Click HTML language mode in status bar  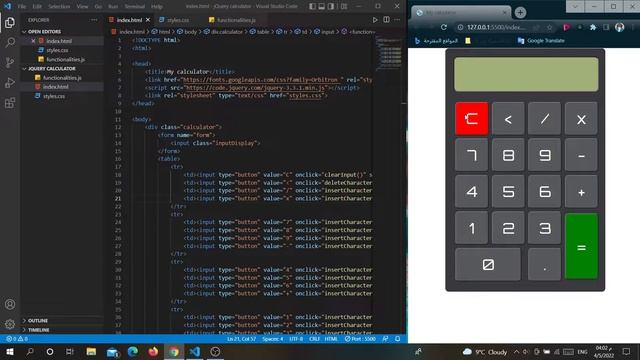point(331,339)
